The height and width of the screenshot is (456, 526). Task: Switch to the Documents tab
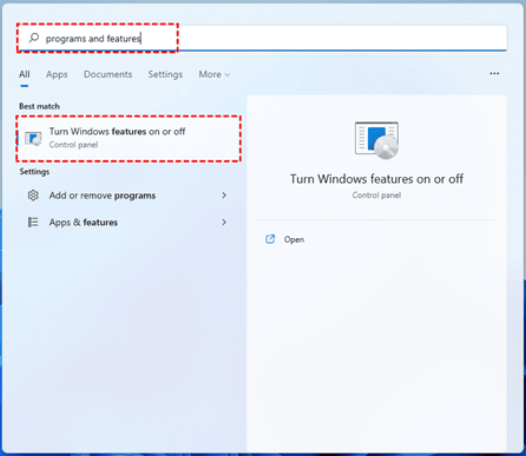coord(108,74)
